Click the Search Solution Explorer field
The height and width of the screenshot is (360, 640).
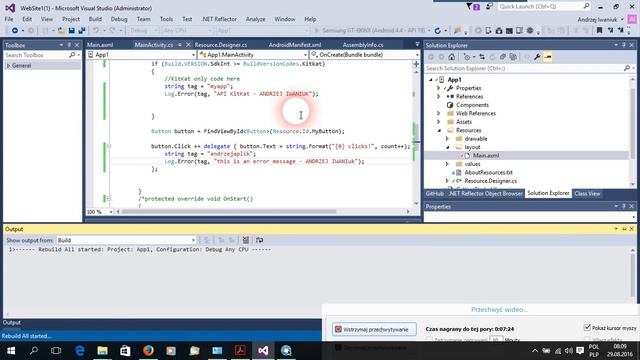[529, 68]
